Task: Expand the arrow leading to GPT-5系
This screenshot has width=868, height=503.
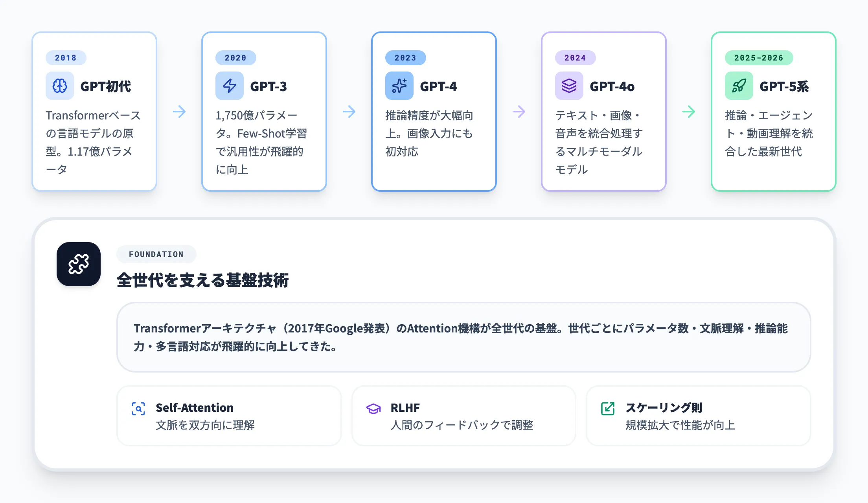Action: pyautogui.click(x=689, y=112)
